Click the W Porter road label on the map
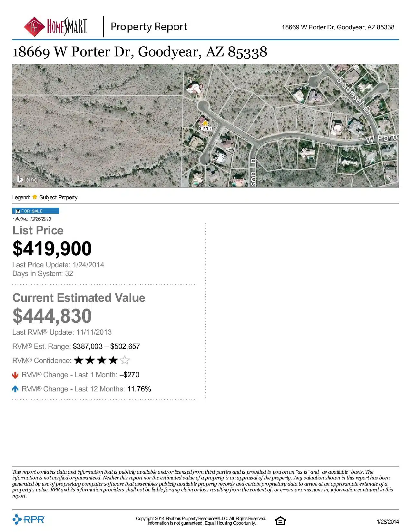The width and height of the screenshot is (411, 532). pos(382,138)
